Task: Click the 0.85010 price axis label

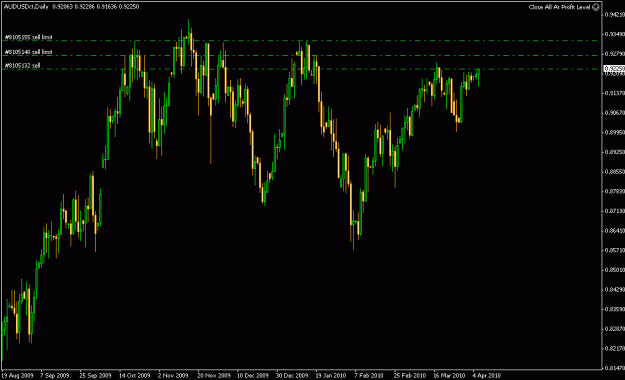Action: click(x=615, y=270)
